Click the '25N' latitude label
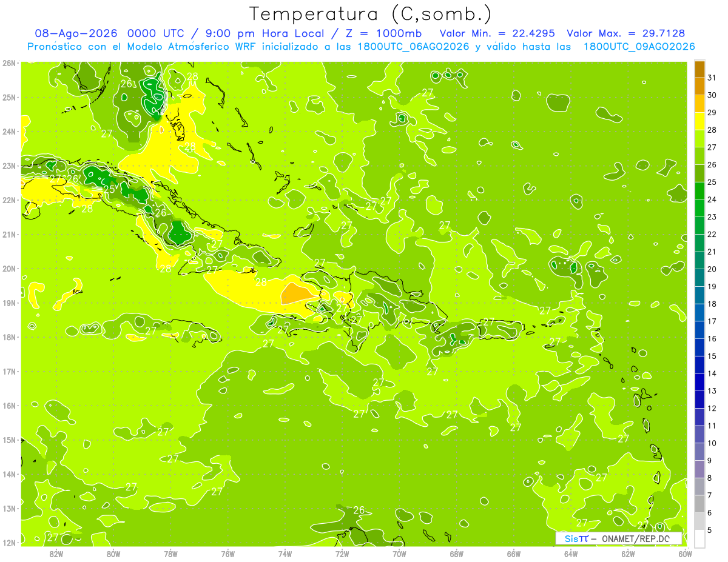The height and width of the screenshot is (562, 728). (x=9, y=97)
